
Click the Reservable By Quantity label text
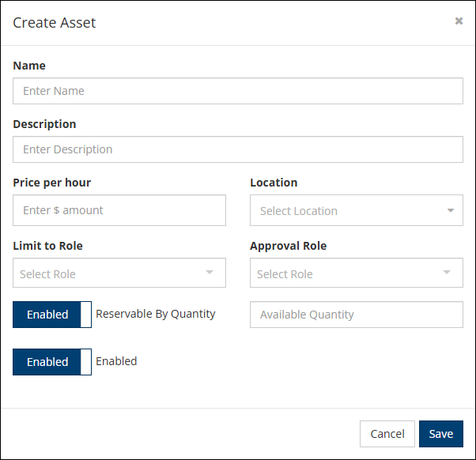(x=156, y=314)
